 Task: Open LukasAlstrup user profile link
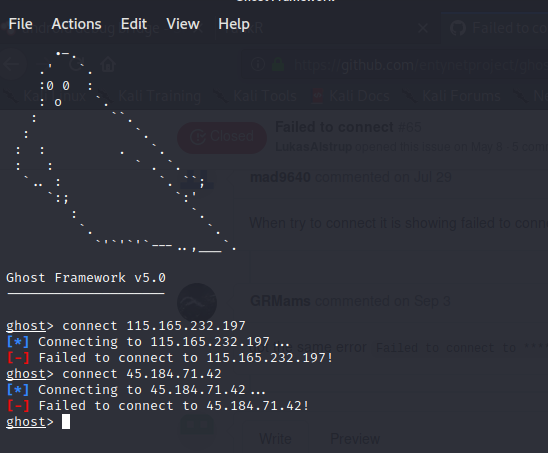[313, 147]
